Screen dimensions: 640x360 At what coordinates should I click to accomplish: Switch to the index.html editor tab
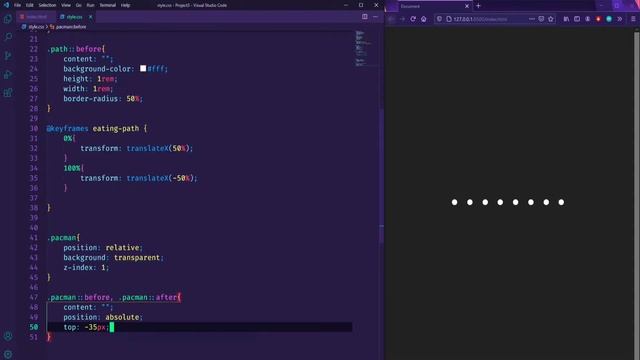(x=36, y=17)
